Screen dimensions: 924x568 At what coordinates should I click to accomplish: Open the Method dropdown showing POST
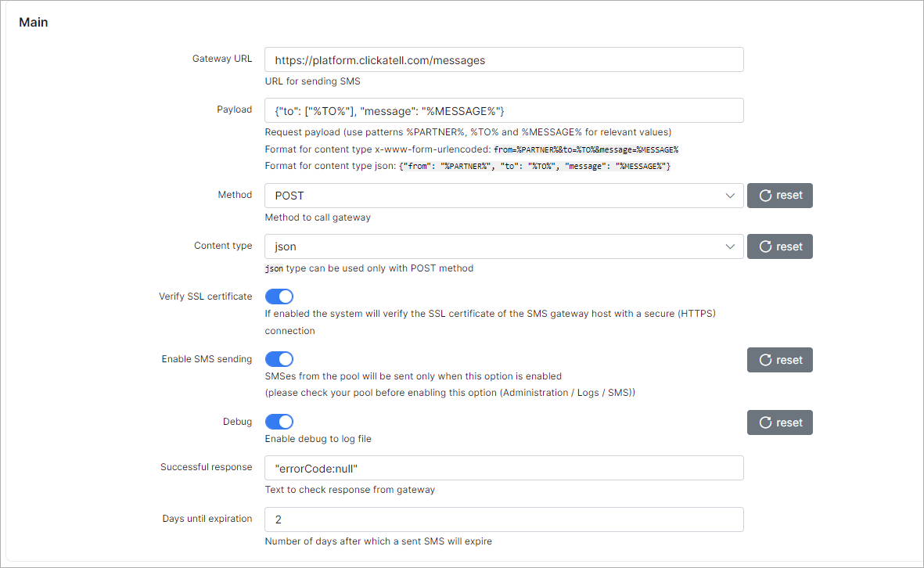tap(504, 196)
